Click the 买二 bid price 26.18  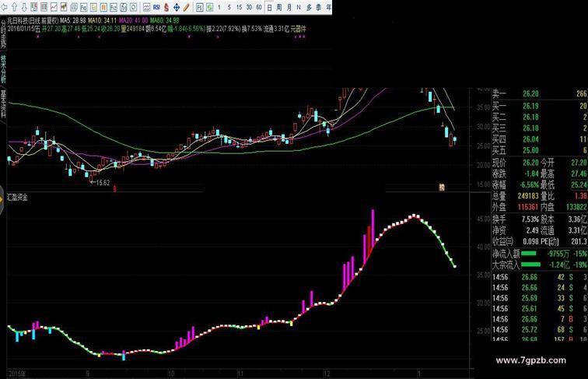[x=530, y=117]
